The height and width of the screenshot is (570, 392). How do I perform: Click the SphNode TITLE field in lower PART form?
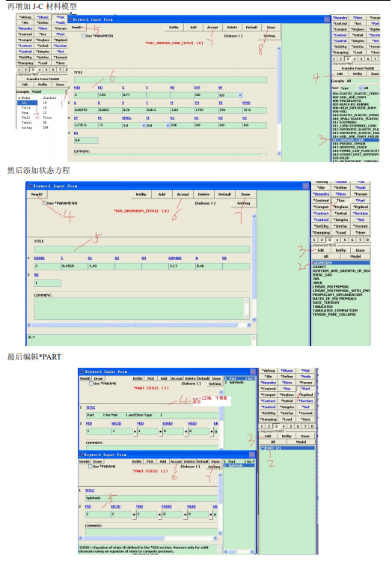point(151,498)
